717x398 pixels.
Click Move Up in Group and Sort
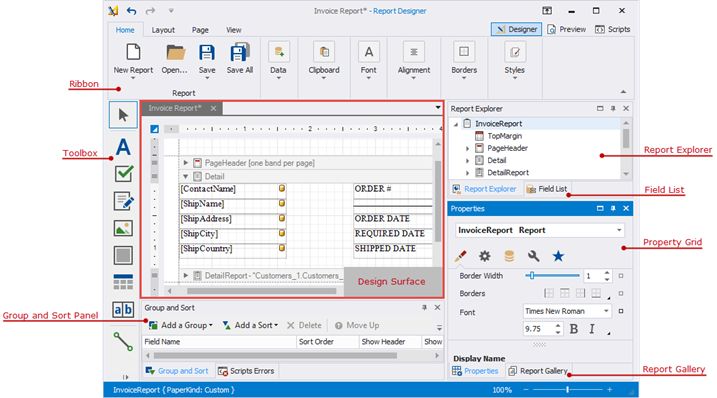357,325
